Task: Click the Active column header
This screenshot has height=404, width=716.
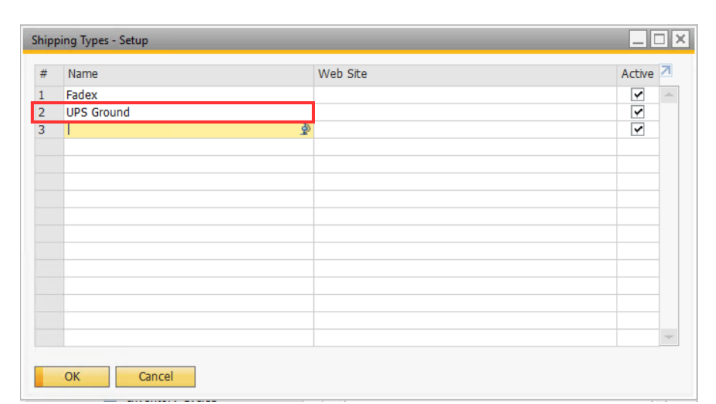Action: click(636, 74)
